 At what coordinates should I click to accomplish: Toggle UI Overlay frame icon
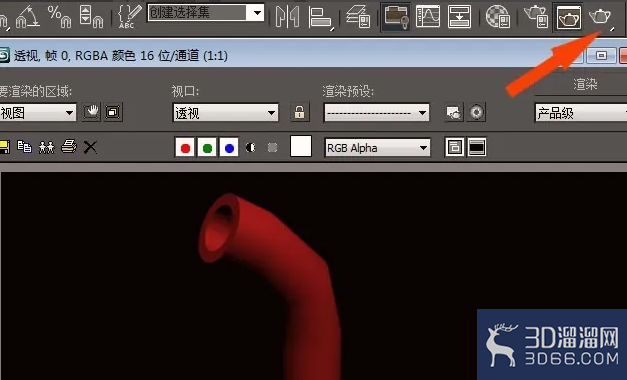(x=455, y=147)
